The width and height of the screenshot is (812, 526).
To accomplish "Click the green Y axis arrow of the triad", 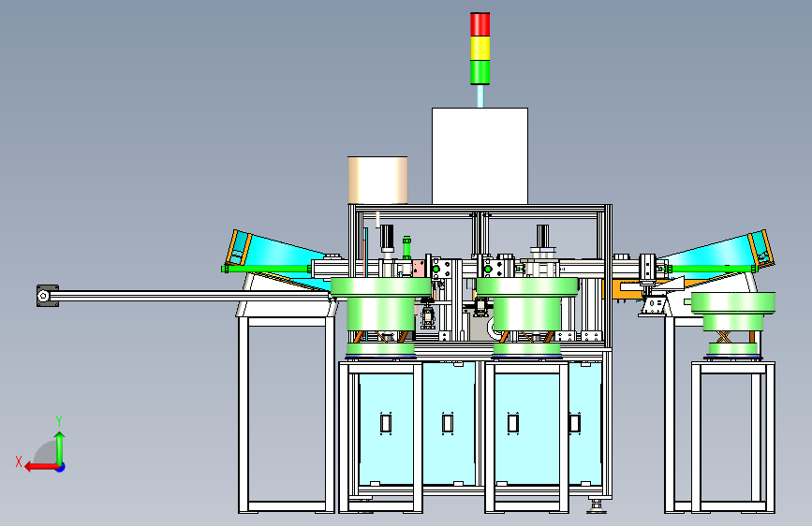I will point(60,447).
